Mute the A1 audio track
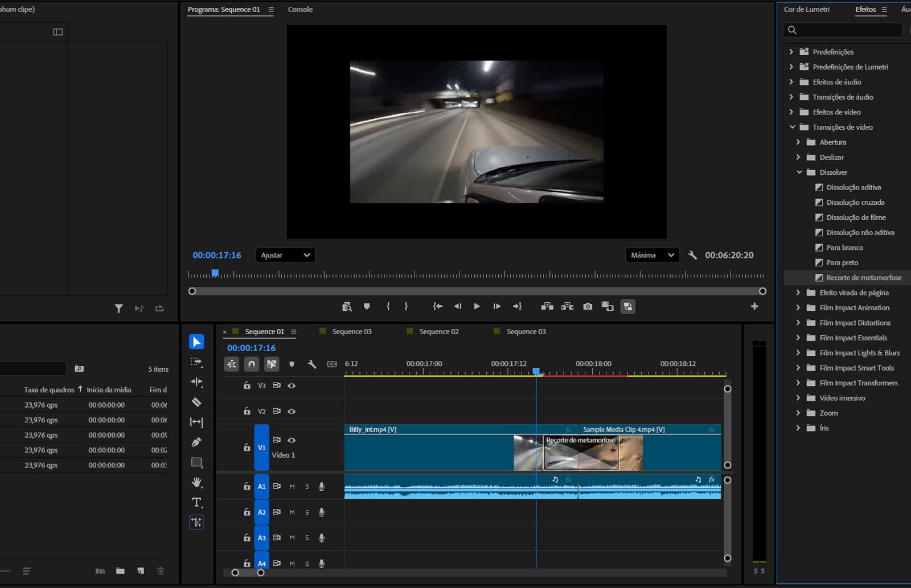Viewport: 911px width, 588px height. 292,487
